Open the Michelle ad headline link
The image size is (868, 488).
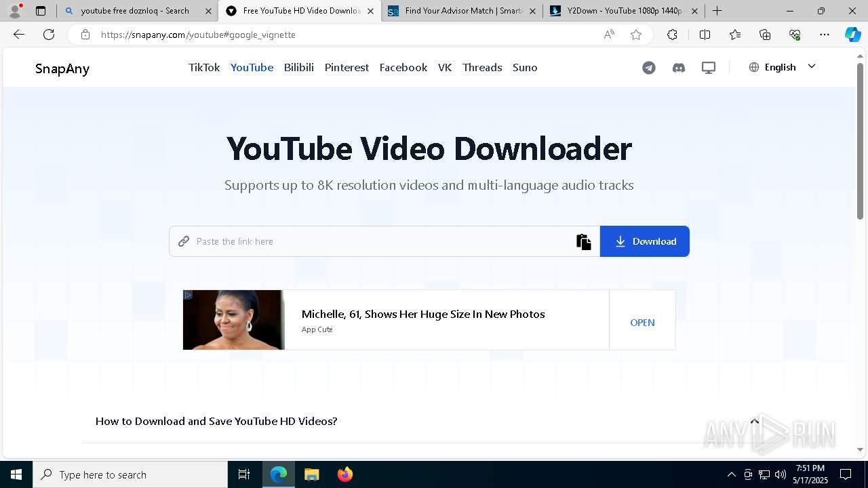[x=423, y=314]
